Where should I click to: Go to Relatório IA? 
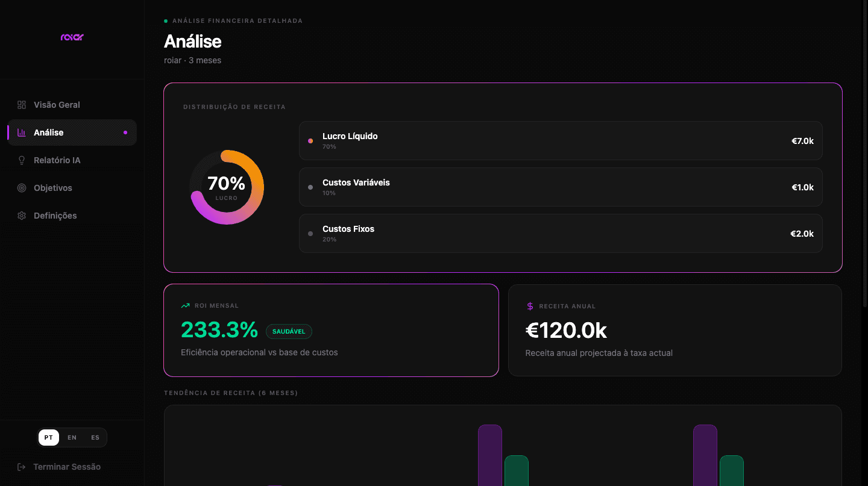72,160
